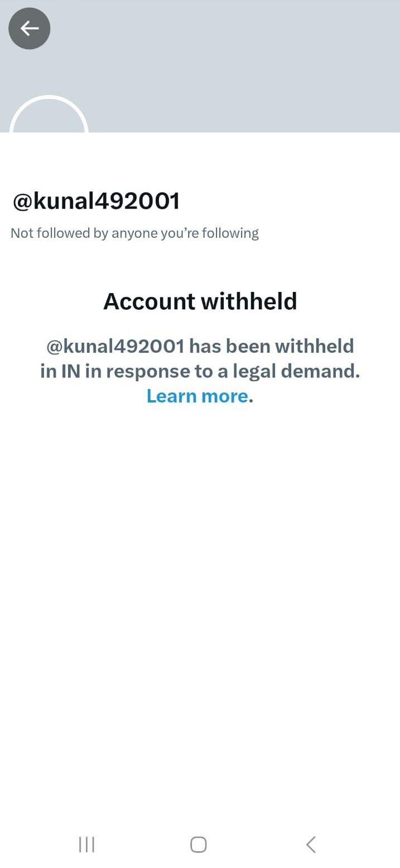Open the empty profile avatar placeholder
The width and height of the screenshot is (400, 868).
[x=49, y=114]
